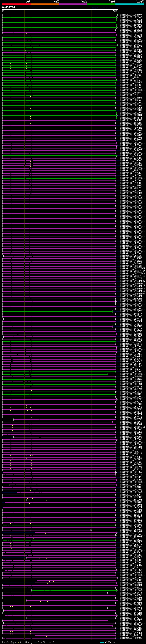Select the UniRef100_B4K4H3 label
This screenshot has height=644, width=146.
[x=131, y=135]
